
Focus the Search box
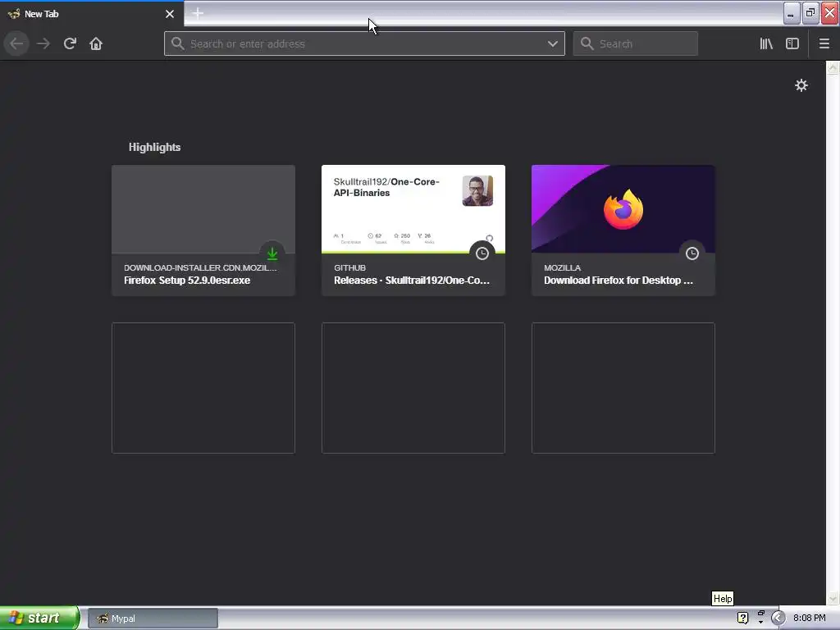click(636, 43)
